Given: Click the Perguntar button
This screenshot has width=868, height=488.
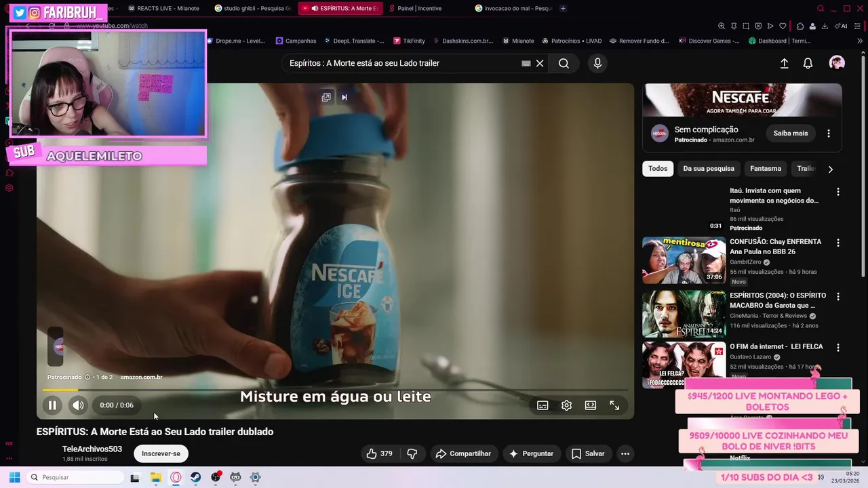Looking at the screenshot, I should (x=531, y=453).
